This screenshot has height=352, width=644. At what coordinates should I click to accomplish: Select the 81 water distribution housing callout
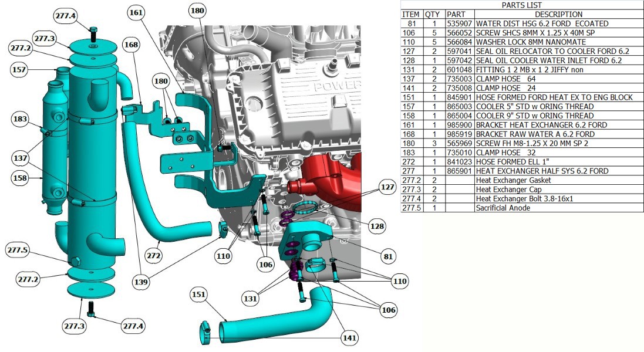(x=387, y=256)
